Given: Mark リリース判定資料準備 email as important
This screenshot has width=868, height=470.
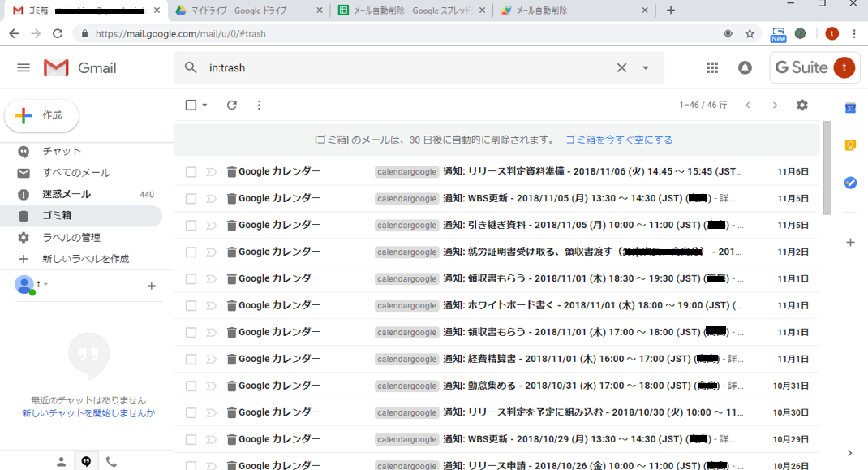Looking at the screenshot, I should [211, 172].
